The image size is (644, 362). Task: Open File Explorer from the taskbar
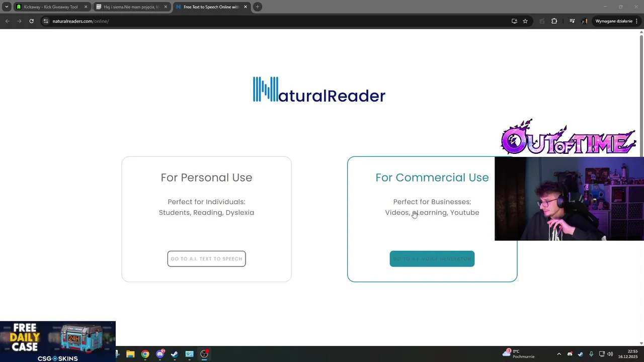coord(130,354)
